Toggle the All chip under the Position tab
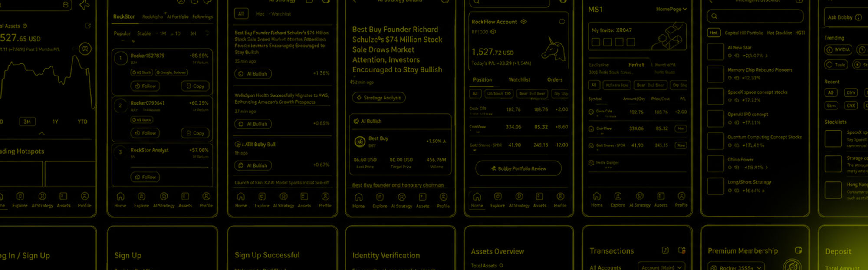This screenshot has height=270, width=868. pos(475,94)
